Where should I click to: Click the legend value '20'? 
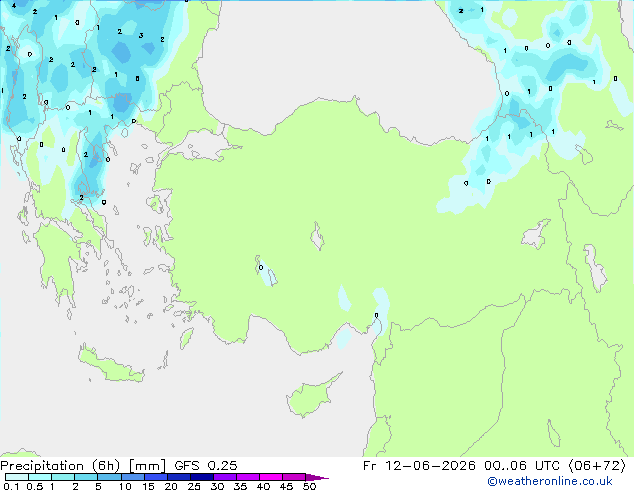[171, 486]
